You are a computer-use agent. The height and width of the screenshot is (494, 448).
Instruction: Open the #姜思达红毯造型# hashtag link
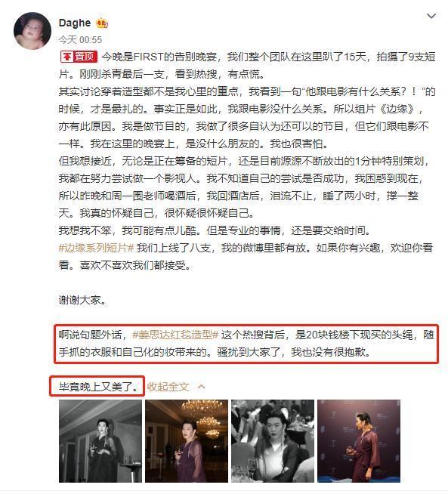pyautogui.click(x=175, y=335)
